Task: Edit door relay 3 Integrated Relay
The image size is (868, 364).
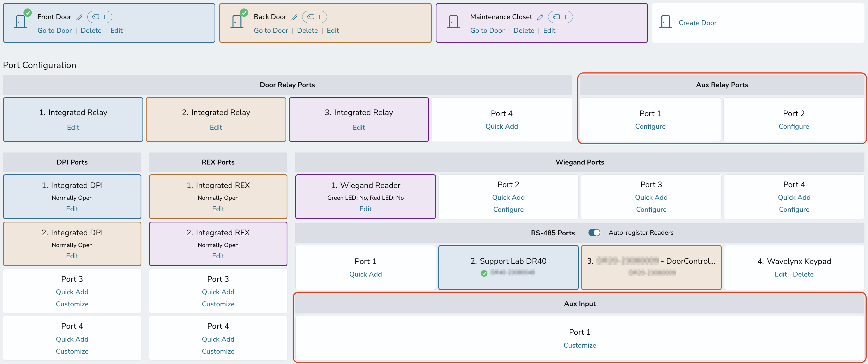Action: point(359,127)
